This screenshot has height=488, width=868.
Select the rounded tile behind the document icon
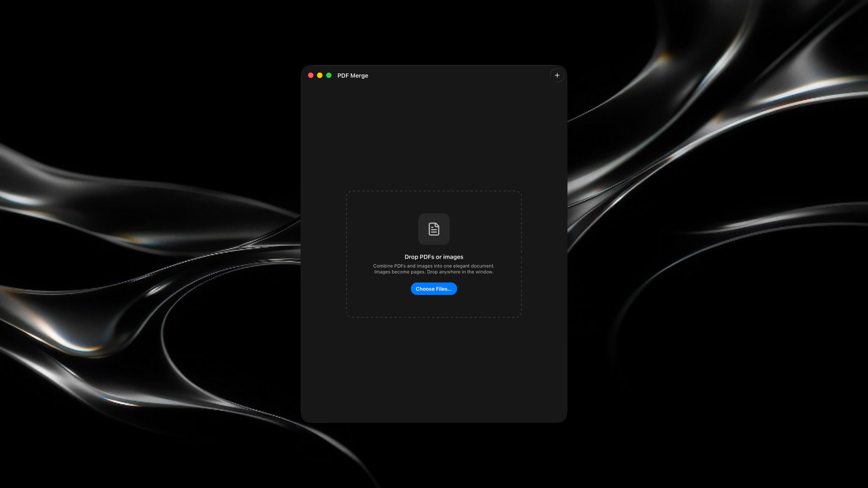click(434, 229)
